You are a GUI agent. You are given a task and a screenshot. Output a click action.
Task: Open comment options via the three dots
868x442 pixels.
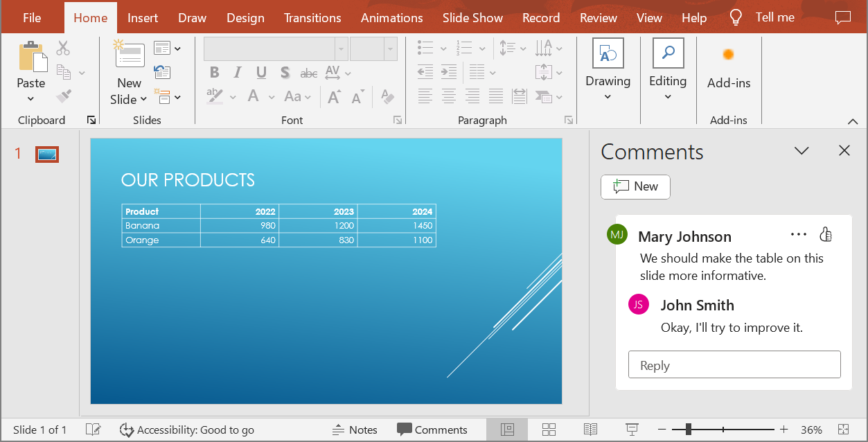point(799,235)
